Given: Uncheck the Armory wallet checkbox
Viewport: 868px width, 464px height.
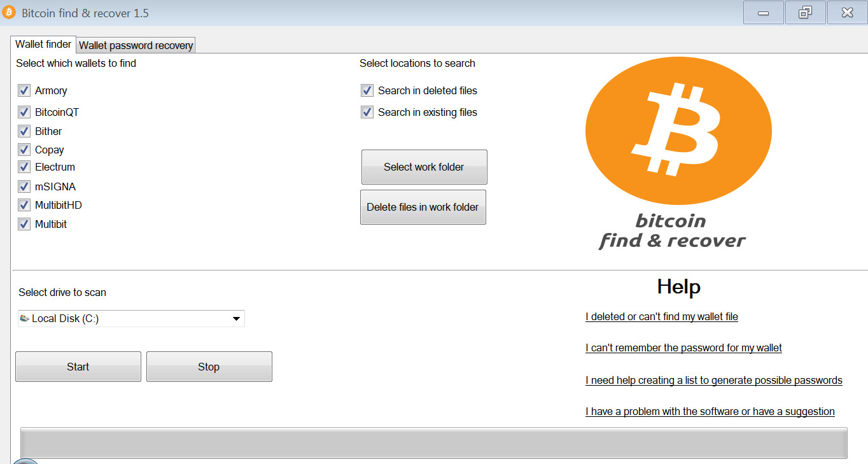Looking at the screenshot, I should pyautogui.click(x=24, y=90).
